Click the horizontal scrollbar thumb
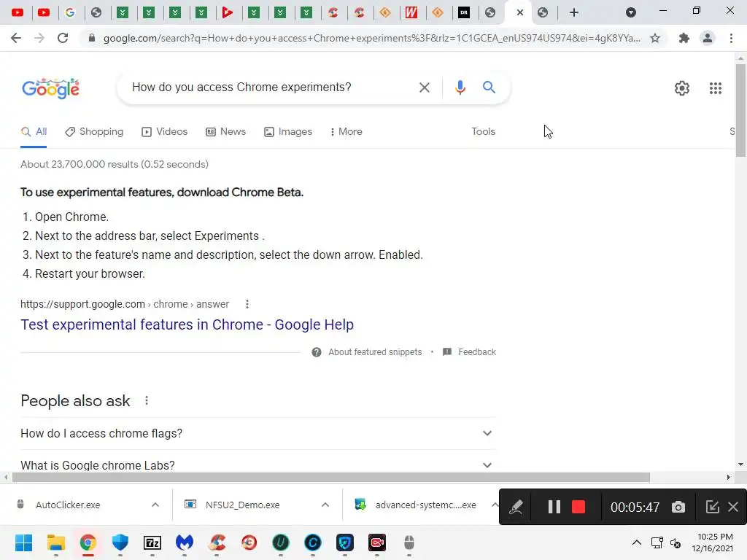Viewport: 747px width, 560px height. 331,477
